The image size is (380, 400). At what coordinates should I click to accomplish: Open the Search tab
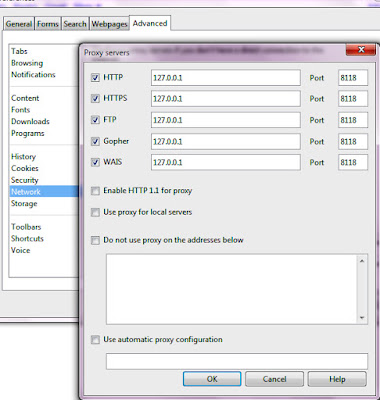(x=75, y=24)
